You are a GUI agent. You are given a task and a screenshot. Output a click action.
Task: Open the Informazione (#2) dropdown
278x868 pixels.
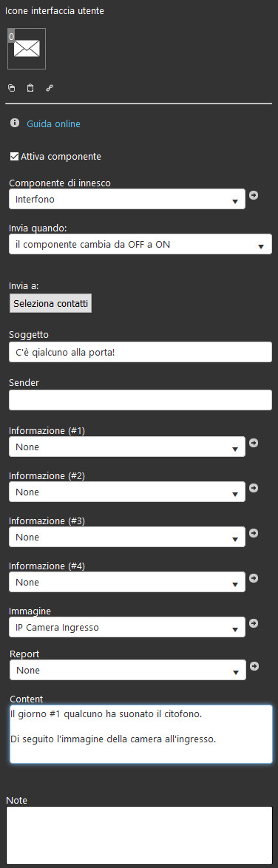pos(127,492)
